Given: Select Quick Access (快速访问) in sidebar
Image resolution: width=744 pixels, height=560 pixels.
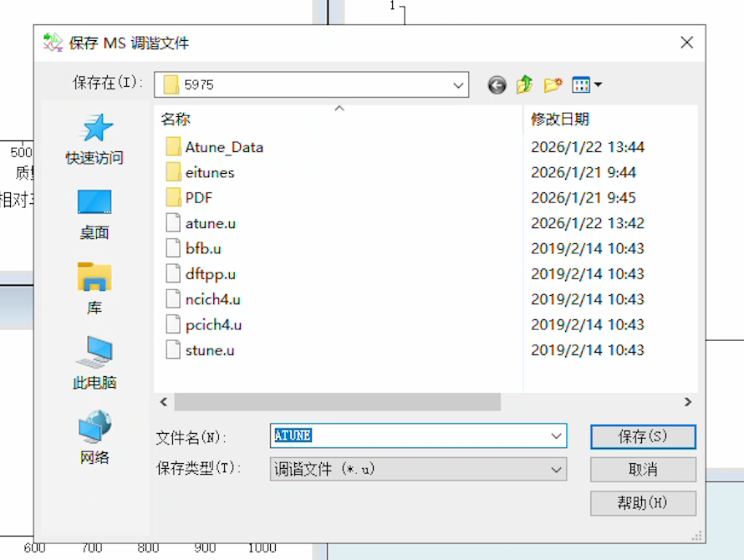Looking at the screenshot, I should point(94,139).
